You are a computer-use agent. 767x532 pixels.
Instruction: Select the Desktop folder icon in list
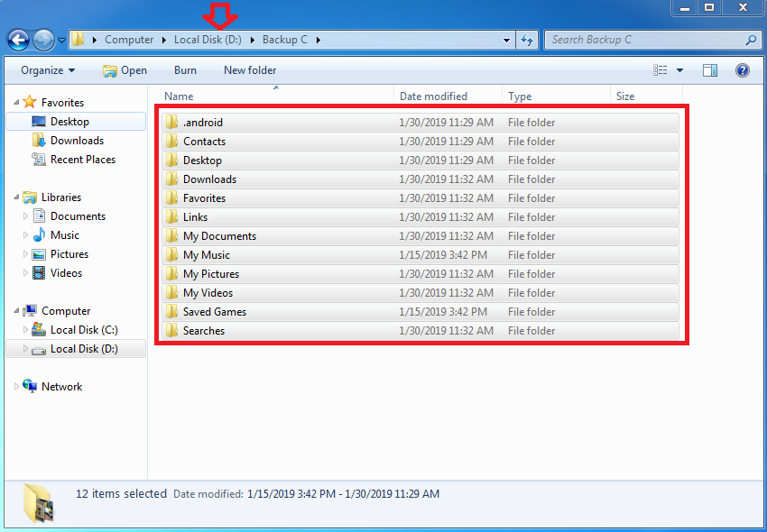[171, 161]
